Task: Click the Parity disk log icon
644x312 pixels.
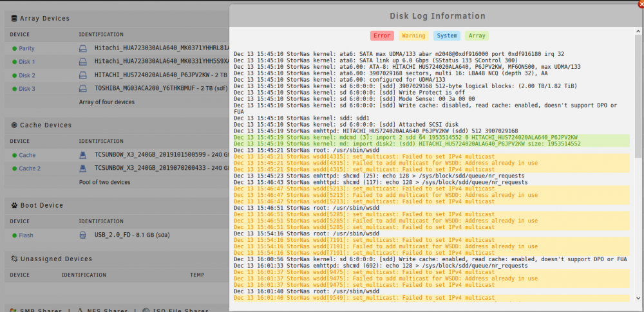Action: [83, 48]
